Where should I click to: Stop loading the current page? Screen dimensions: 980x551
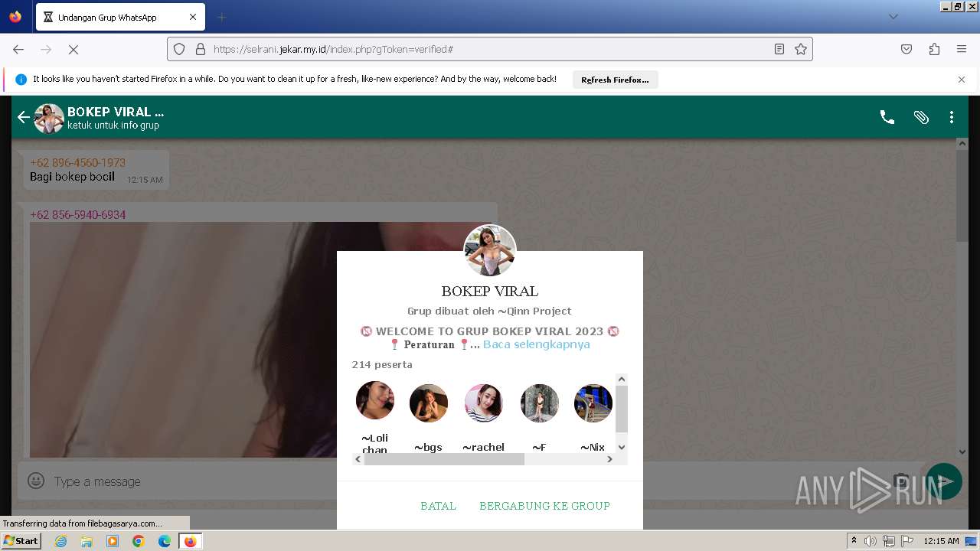[73, 49]
